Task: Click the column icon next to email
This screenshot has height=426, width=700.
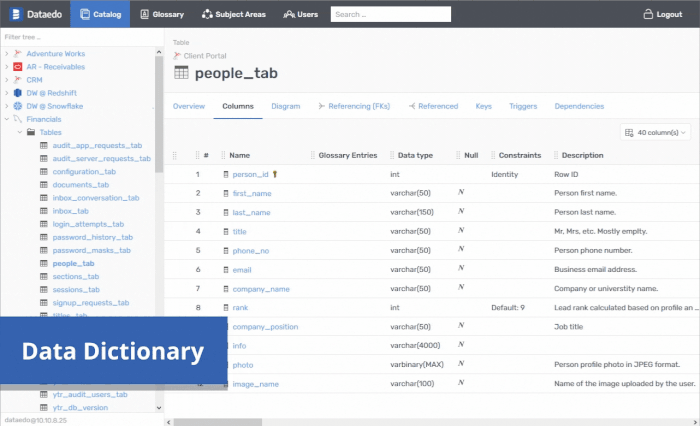Action: [226, 270]
